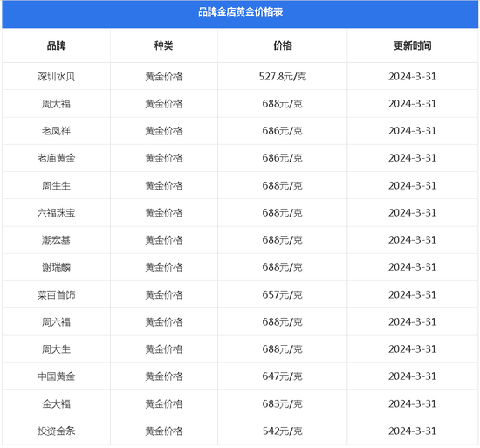Click the 2024-3-31 date for 周六福
480x448 pixels.
[413, 322]
